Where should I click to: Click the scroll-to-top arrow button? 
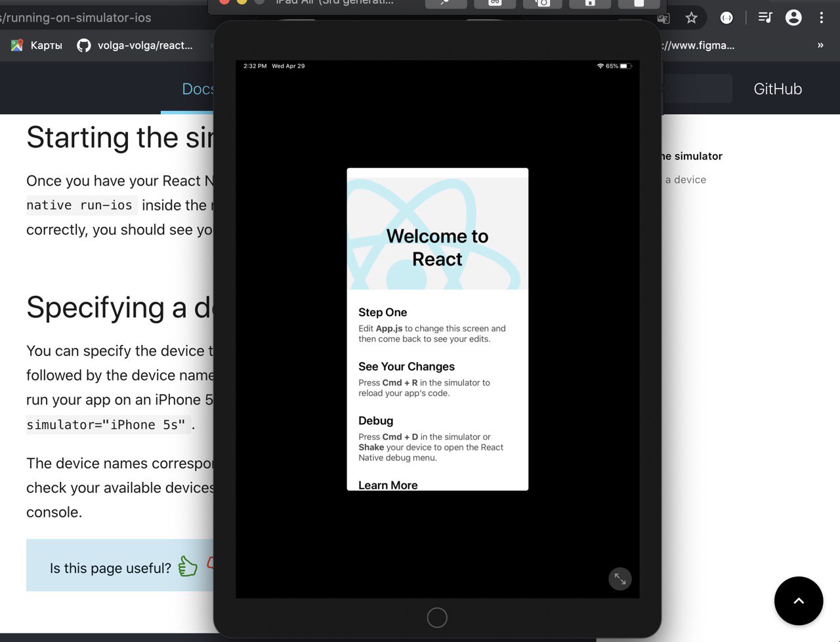click(799, 601)
